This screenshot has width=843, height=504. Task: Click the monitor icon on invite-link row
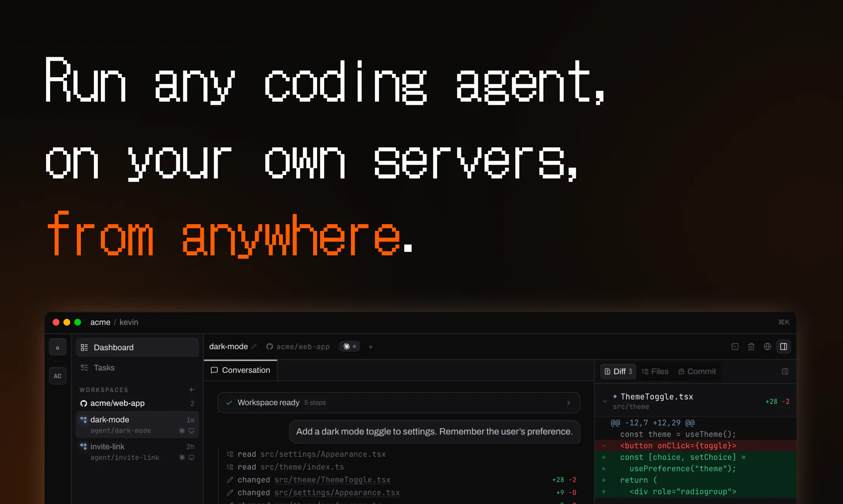[x=191, y=458]
